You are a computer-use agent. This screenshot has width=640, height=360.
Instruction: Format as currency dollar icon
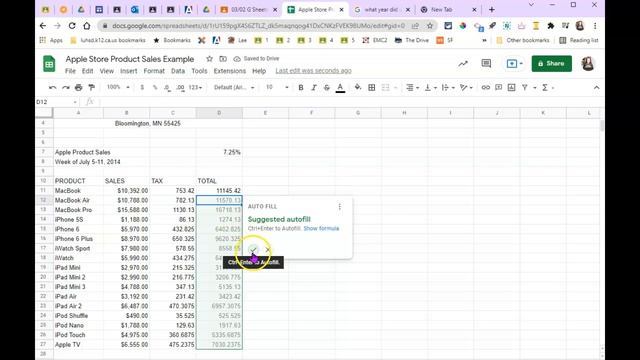142,87
